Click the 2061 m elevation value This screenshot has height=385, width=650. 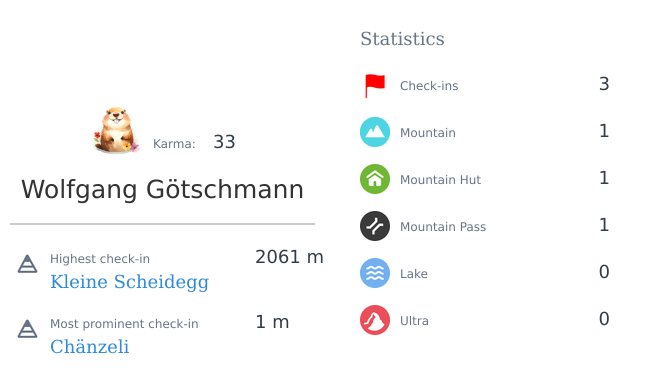click(x=289, y=257)
